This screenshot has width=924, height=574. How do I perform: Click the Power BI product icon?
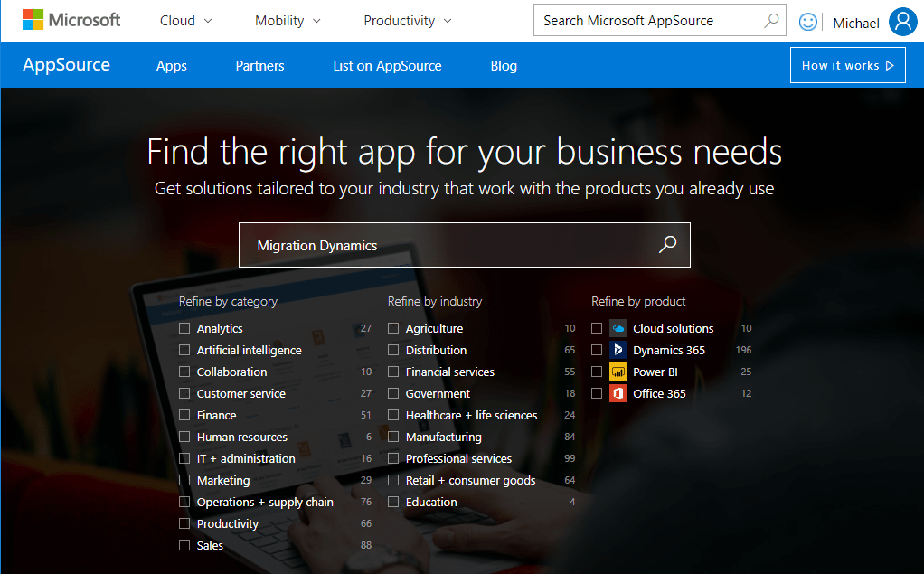pos(618,372)
